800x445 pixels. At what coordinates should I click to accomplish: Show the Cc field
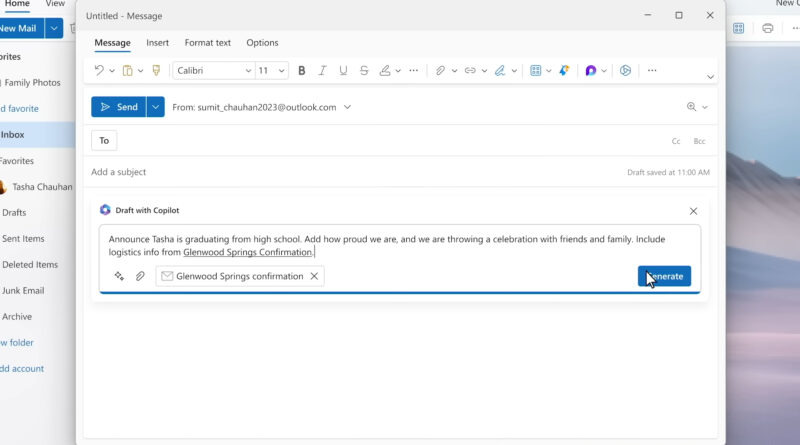[676, 141]
